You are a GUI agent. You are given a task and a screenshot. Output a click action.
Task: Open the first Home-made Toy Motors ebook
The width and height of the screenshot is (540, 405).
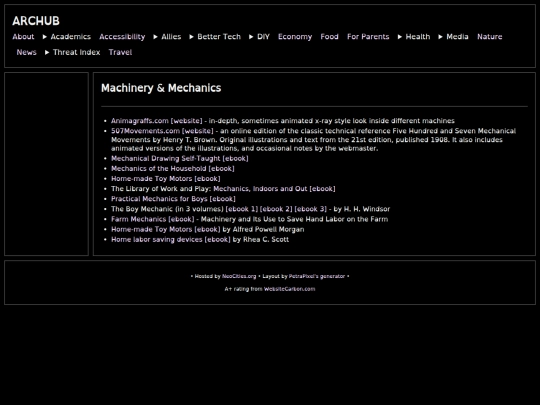(166, 179)
